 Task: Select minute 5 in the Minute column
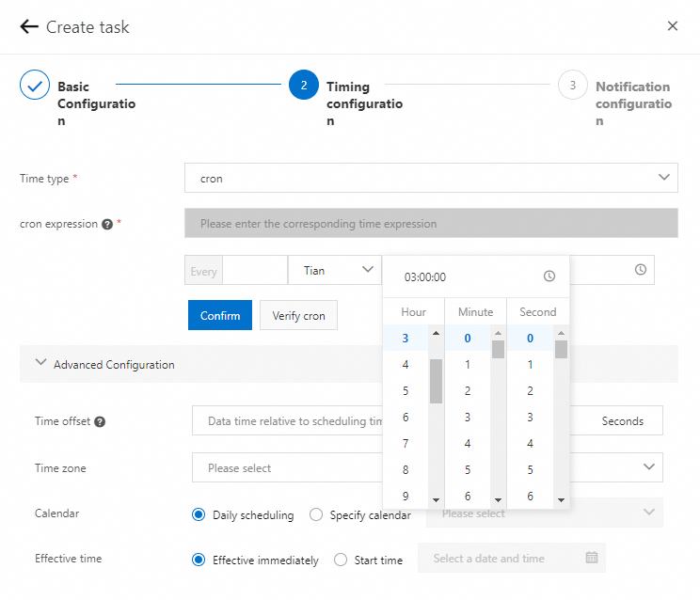468,469
